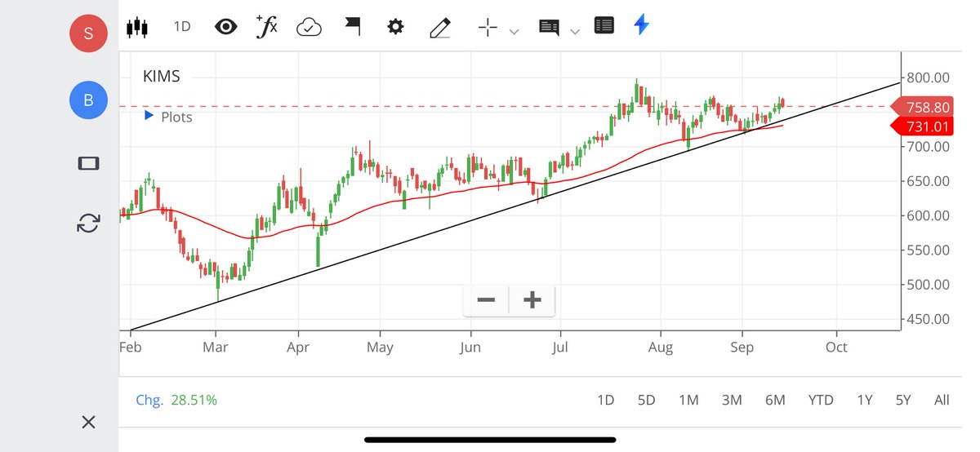Select the 1D range tab
Image resolution: width=980 pixels, height=452 pixels.
point(605,400)
